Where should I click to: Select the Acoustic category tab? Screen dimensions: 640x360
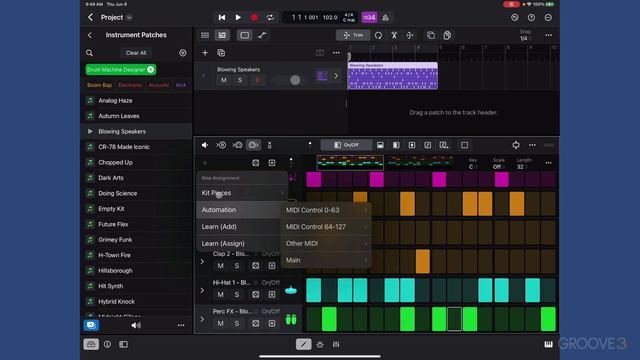tap(159, 85)
